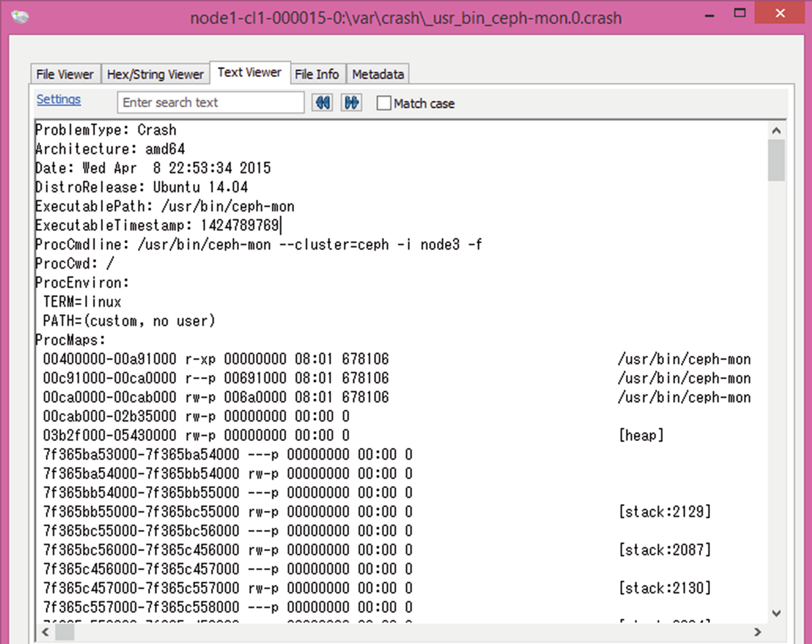Click the 'ProcMaps:' line
The width and height of the screenshot is (812, 644).
70,340
